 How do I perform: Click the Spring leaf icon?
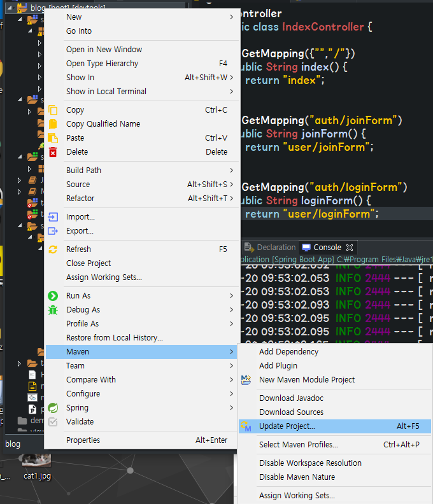[53, 408]
